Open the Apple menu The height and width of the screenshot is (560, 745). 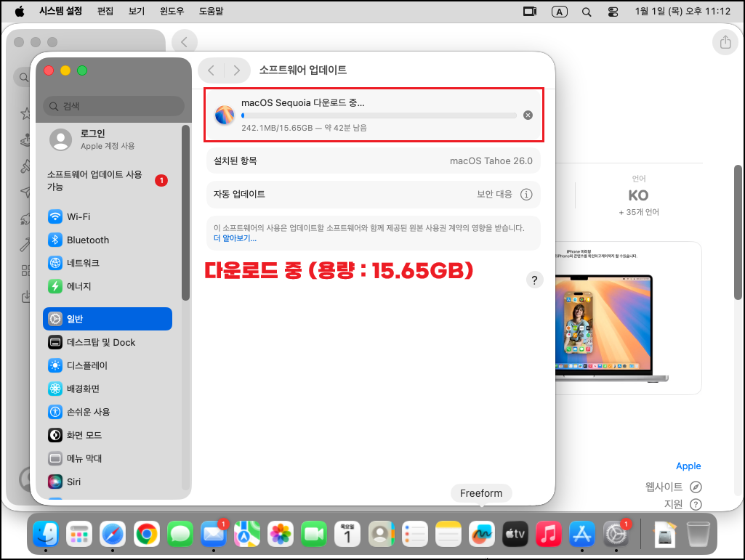20,12
